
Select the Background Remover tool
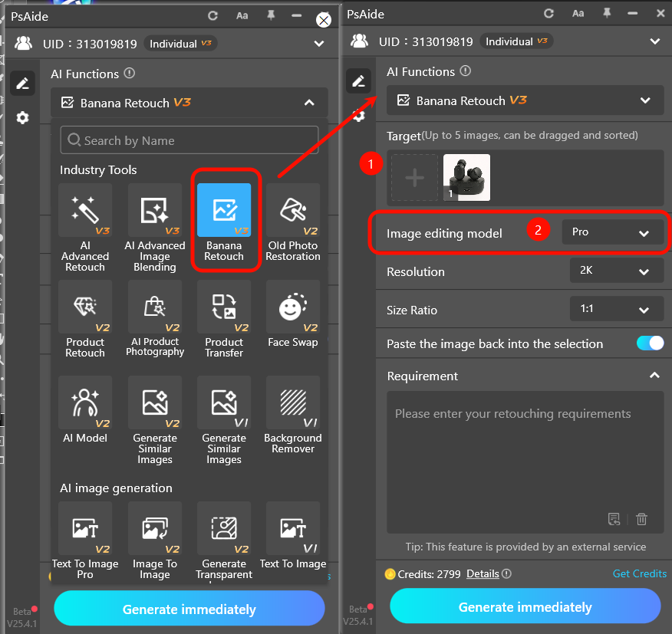(x=293, y=414)
